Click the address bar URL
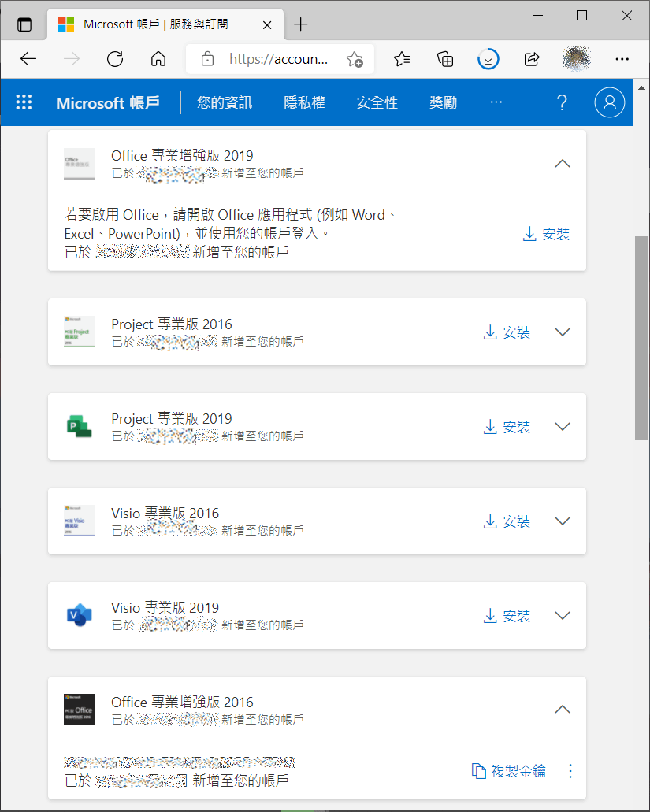 pos(278,59)
